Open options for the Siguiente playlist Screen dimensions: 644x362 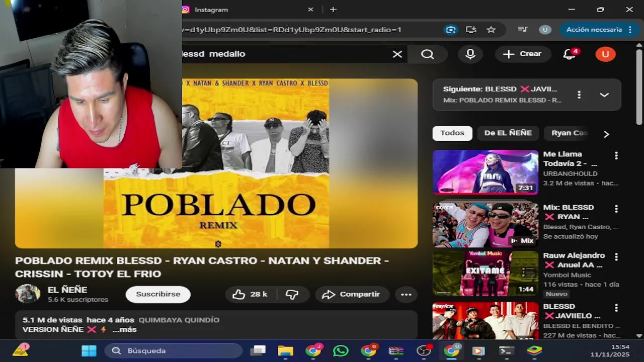tap(579, 95)
